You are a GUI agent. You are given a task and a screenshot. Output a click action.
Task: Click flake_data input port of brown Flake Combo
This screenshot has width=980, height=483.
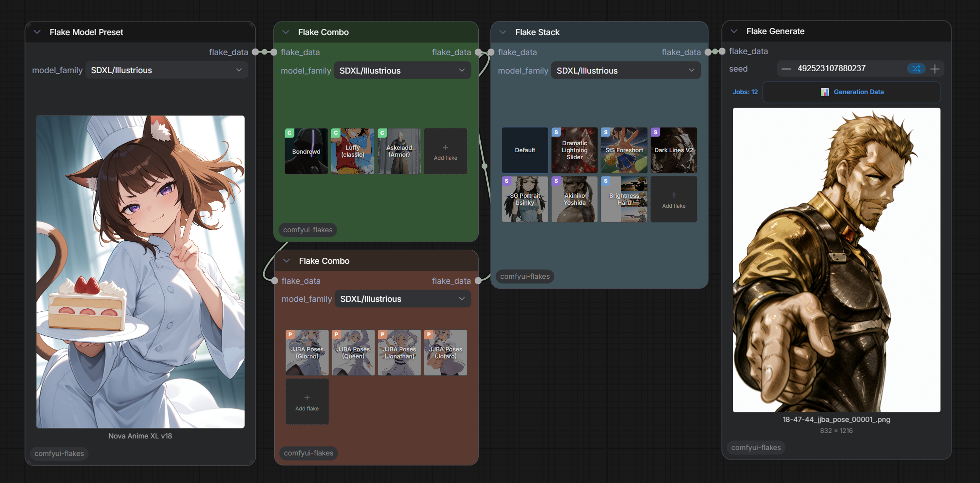(274, 281)
